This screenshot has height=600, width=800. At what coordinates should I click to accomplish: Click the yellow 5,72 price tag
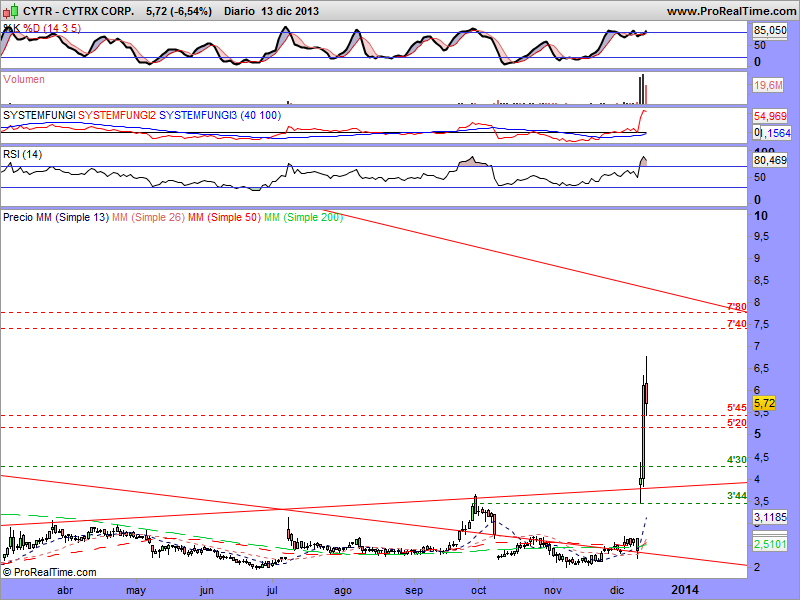764,403
